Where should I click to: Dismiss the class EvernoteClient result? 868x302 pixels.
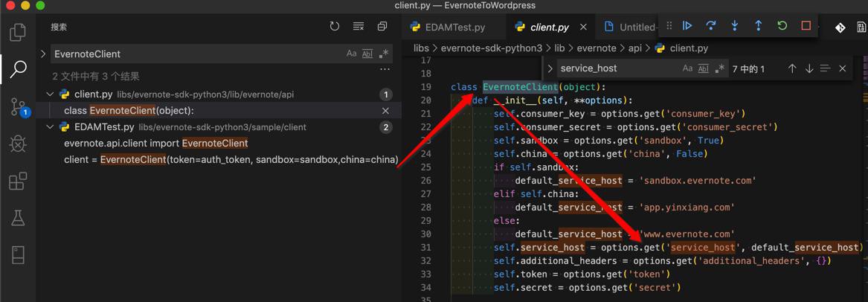tap(386, 111)
